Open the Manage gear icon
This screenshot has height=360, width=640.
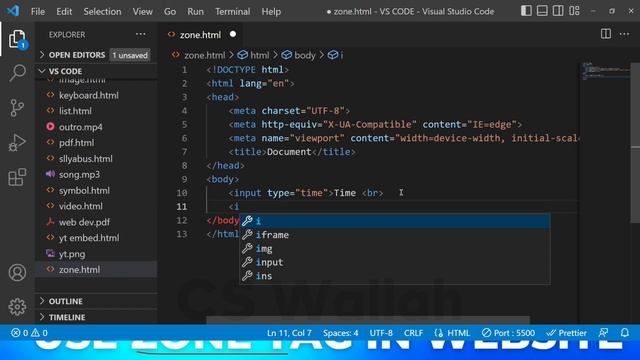pos(17,307)
